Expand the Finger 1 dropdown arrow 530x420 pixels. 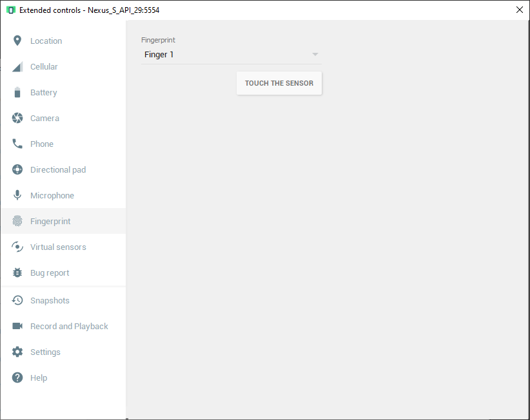pos(315,55)
